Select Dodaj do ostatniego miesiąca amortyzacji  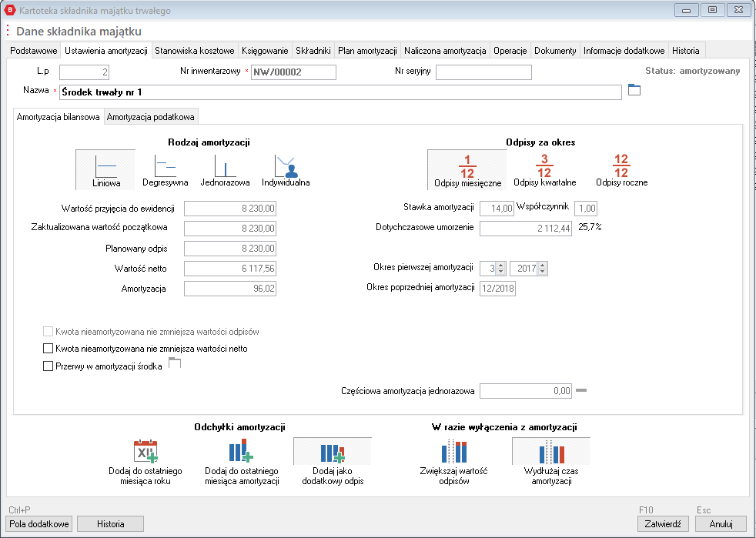coord(242,463)
